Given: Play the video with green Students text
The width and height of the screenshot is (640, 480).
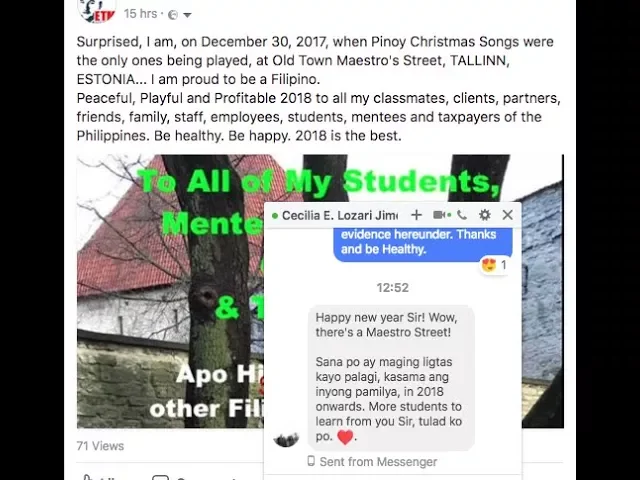Looking at the screenshot, I should coord(320,291).
